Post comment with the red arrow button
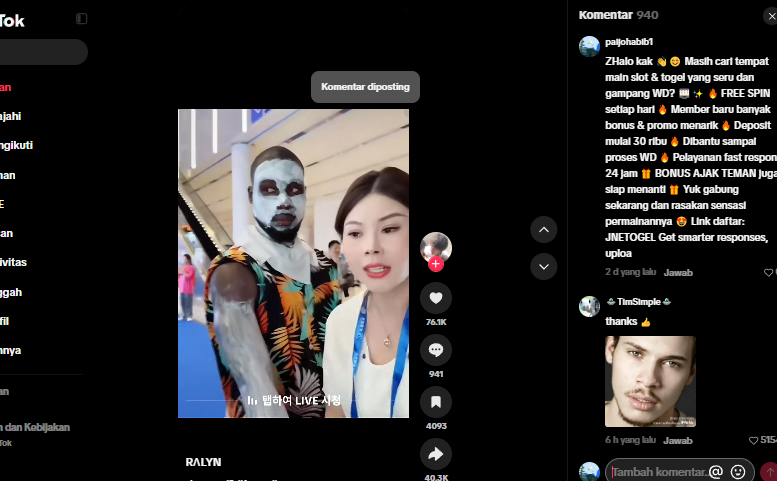The image size is (777, 481). tap(769, 472)
